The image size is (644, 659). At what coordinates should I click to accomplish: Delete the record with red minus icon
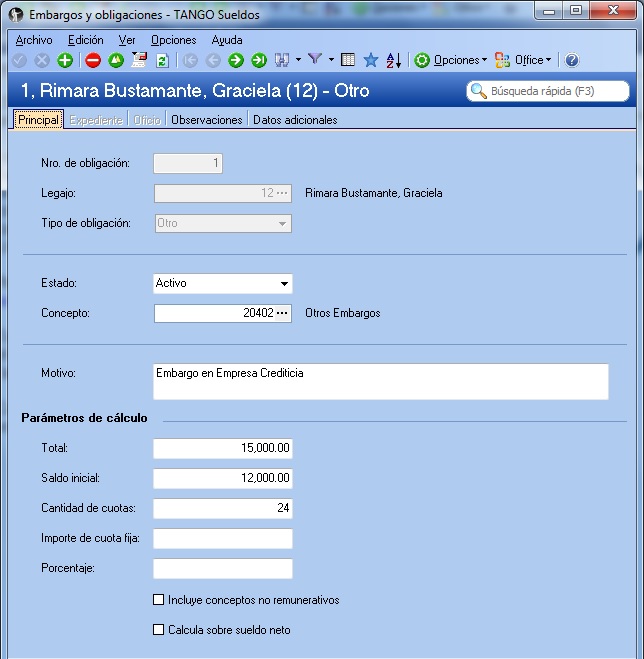pyautogui.click(x=93, y=61)
